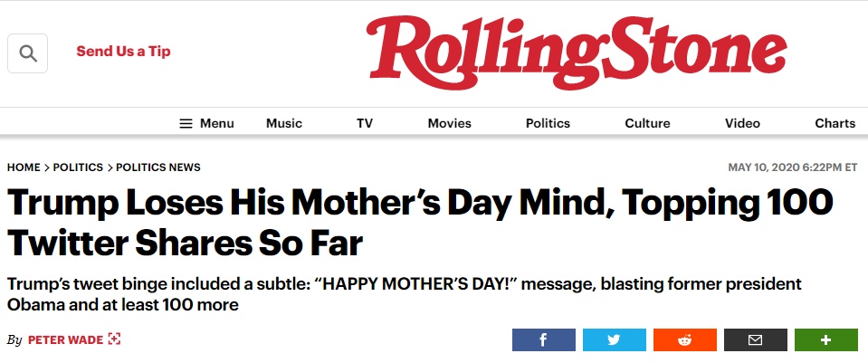
Task: Share article on Reddit
Action: click(684, 340)
